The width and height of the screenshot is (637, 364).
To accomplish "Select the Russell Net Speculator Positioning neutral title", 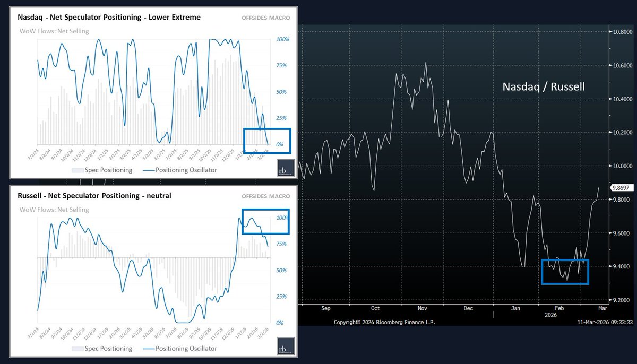I will click(x=93, y=196).
